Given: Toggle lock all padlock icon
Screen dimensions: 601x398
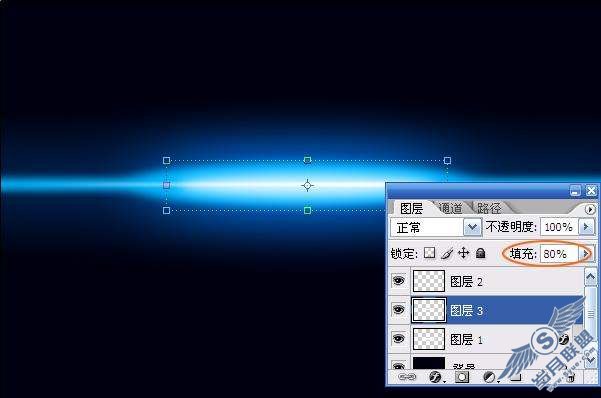Looking at the screenshot, I should click(x=481, y=253).
